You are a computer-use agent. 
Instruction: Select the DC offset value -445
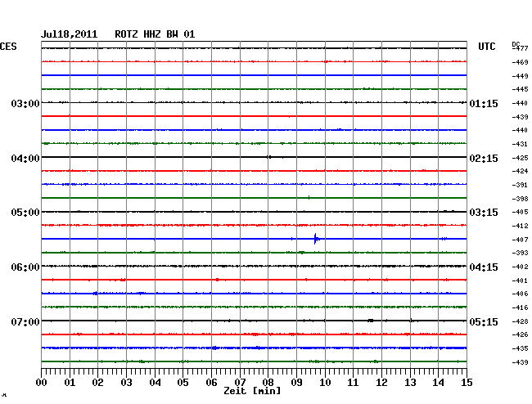(x=520, y=89)
